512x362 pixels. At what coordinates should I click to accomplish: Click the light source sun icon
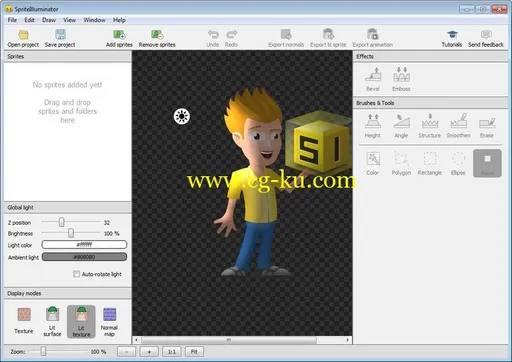[x=182, y=116]
